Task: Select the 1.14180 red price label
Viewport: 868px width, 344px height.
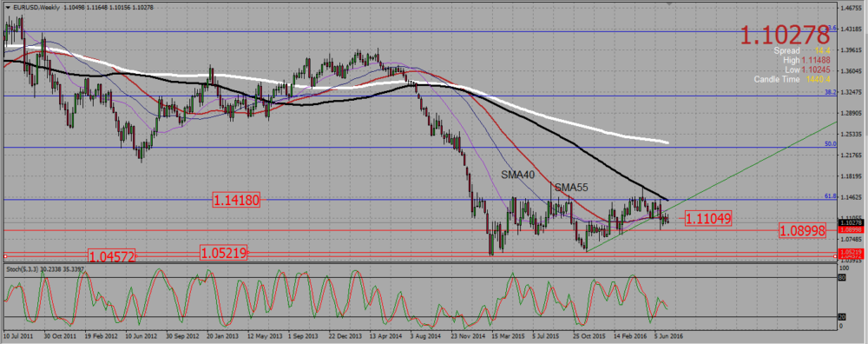Action: (x=236, y=201)
